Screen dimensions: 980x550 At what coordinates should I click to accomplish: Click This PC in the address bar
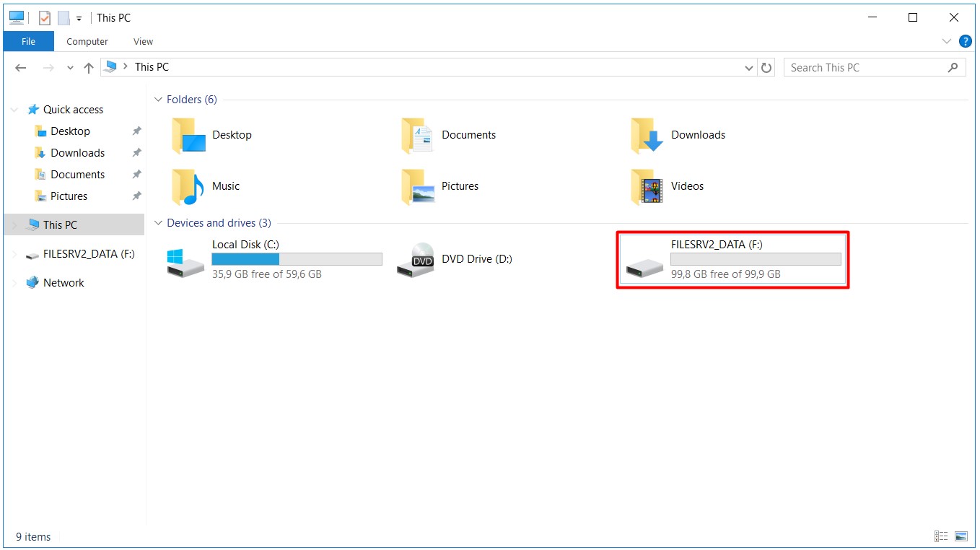coord(152,66)
